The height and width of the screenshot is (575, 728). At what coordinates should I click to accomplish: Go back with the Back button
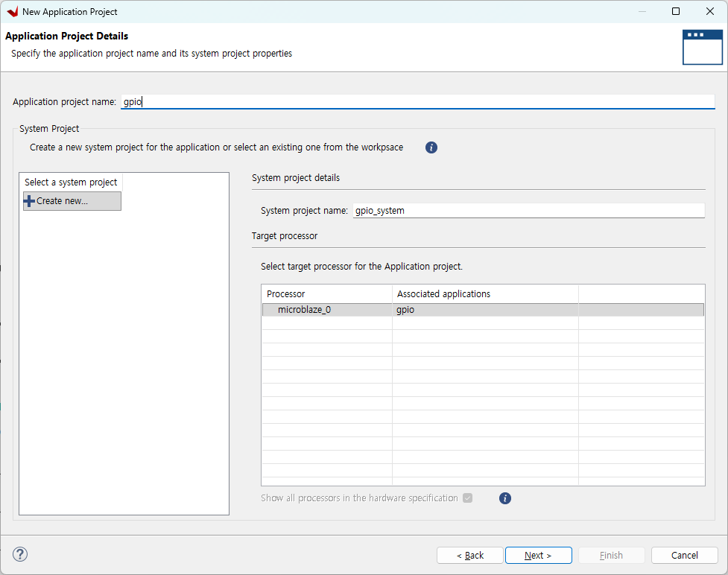click(470, 556)
